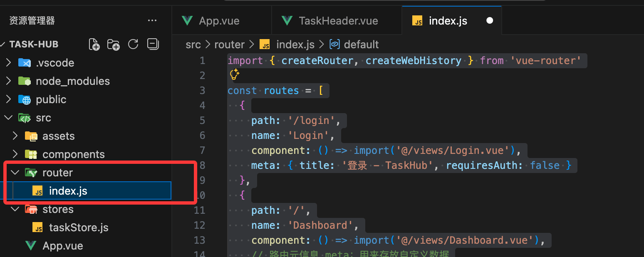This screenshot has width=644, height=257.
Task: Refresh the explorer file tree
Action: pyautogui.click(x=133, y=44)
